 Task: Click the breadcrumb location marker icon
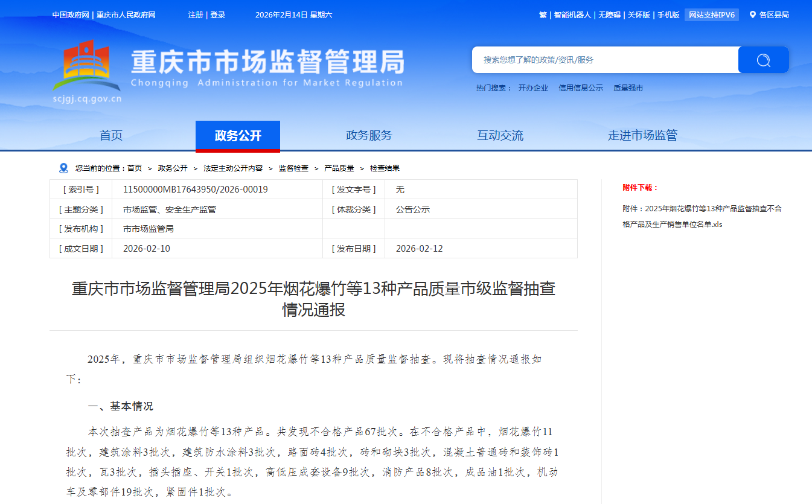coord(63,168)
